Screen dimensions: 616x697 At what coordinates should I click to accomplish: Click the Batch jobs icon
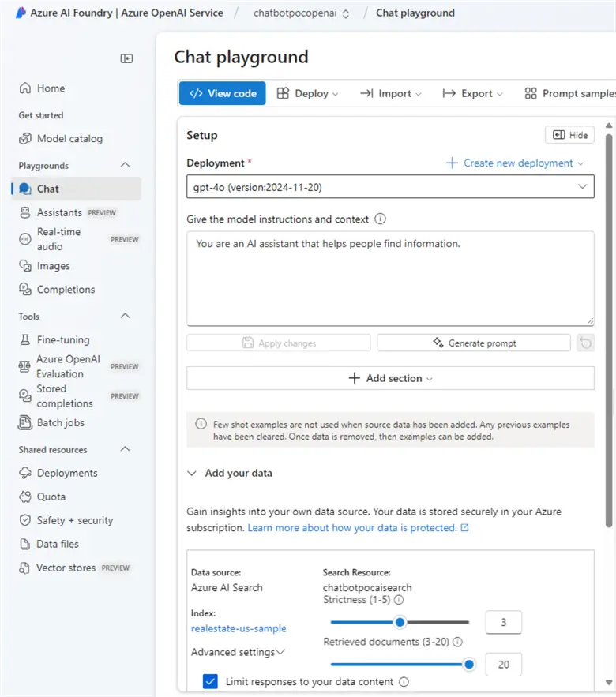coord(25,423)
